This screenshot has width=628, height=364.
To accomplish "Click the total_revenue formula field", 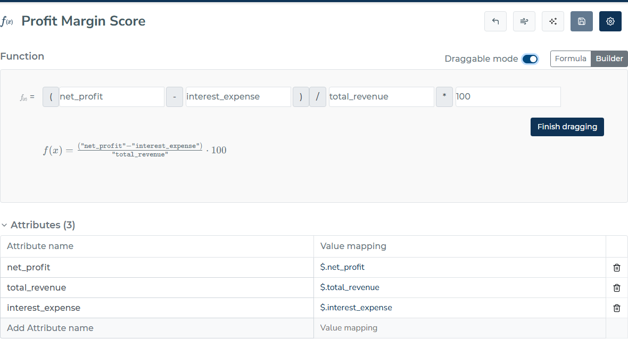I will pyautogui.click(x=381, y=97).
